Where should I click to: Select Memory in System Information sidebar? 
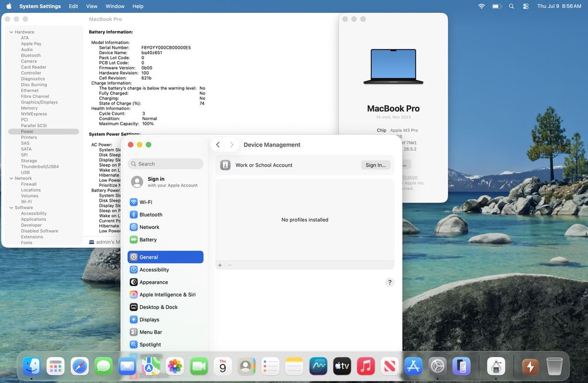coord(29,108)
